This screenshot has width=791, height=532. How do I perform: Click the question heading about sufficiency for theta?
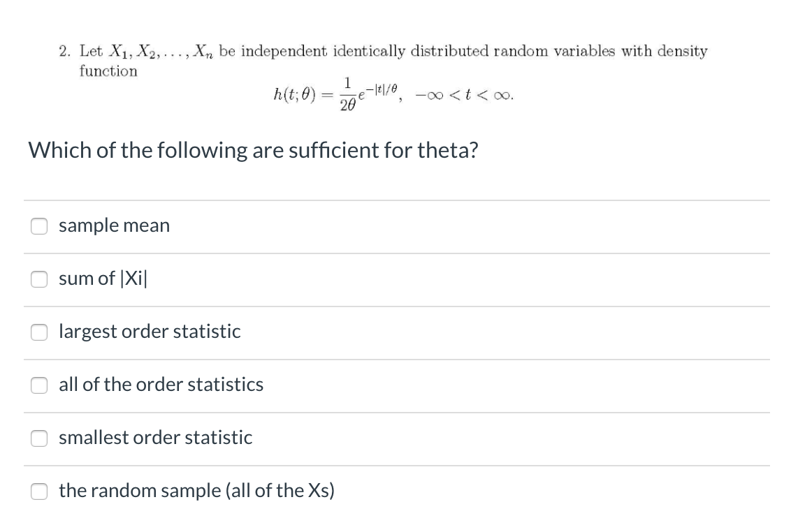coord(253,149)
